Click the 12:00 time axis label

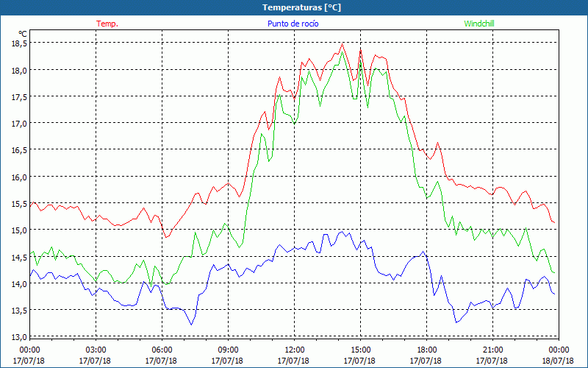click(293, 350)
